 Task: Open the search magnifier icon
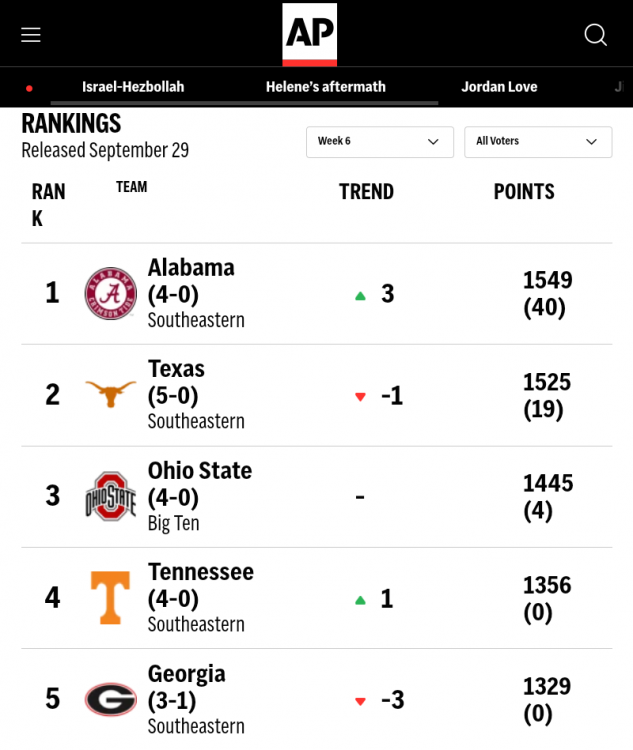pos(596,35)
